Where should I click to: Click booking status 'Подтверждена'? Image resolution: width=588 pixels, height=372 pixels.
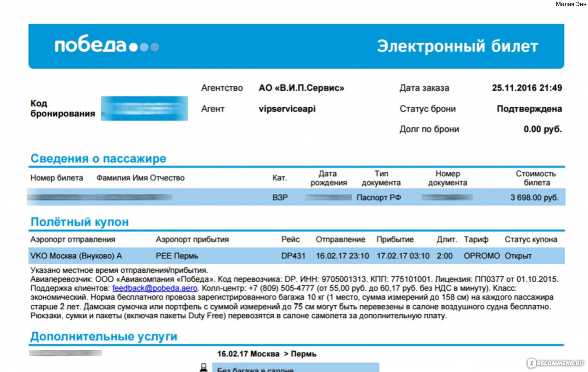coord(529,109)
